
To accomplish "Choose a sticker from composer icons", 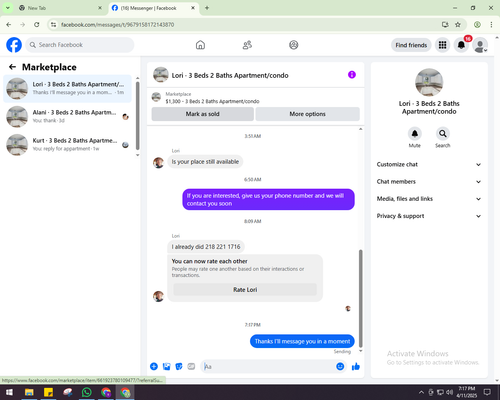I will [179, 367].
